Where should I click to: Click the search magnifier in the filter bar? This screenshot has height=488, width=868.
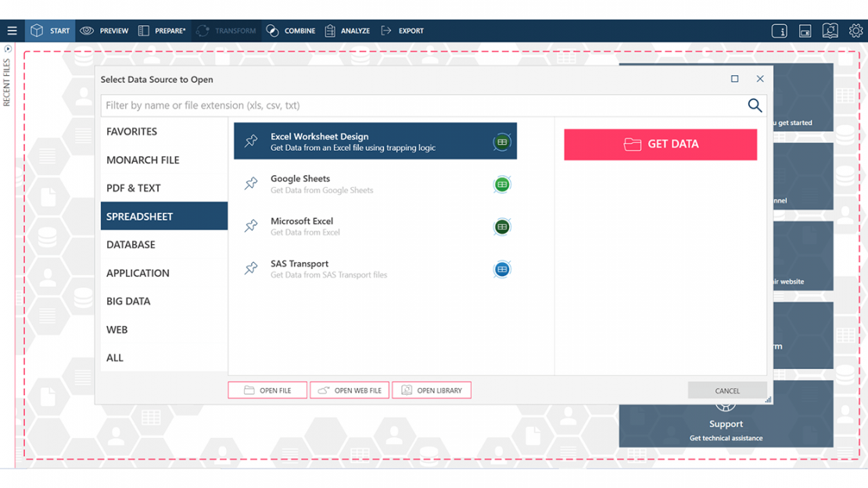(755, 105)
